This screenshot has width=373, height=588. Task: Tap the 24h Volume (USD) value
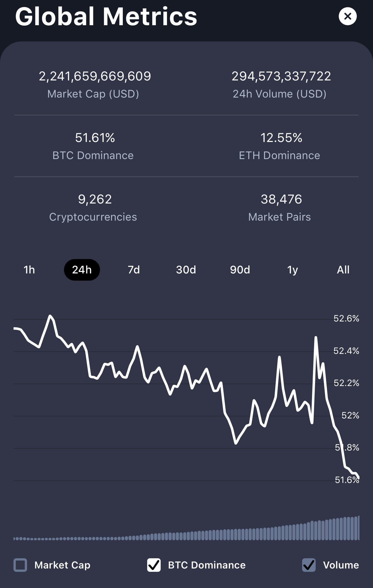(281, 76)
